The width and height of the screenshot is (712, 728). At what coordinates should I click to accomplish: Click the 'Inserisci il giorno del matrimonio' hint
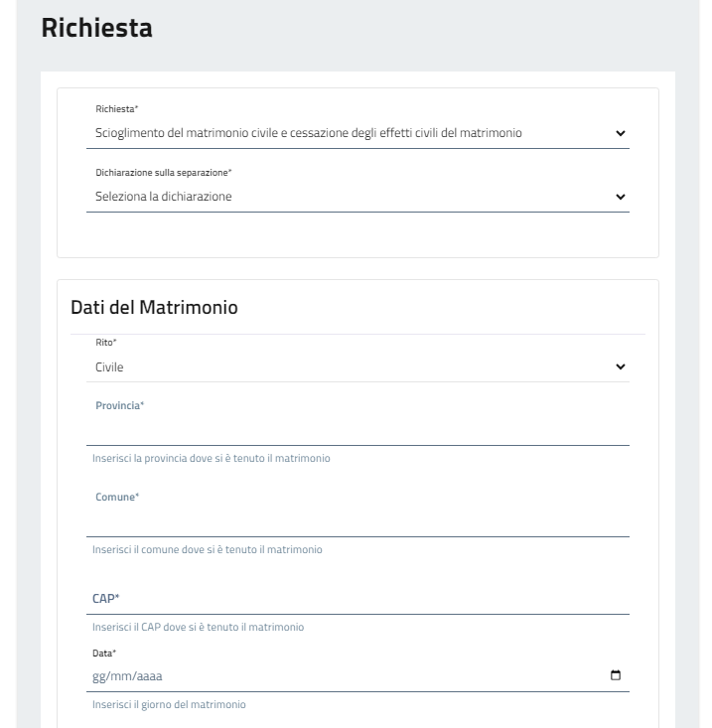click(169, 705)
